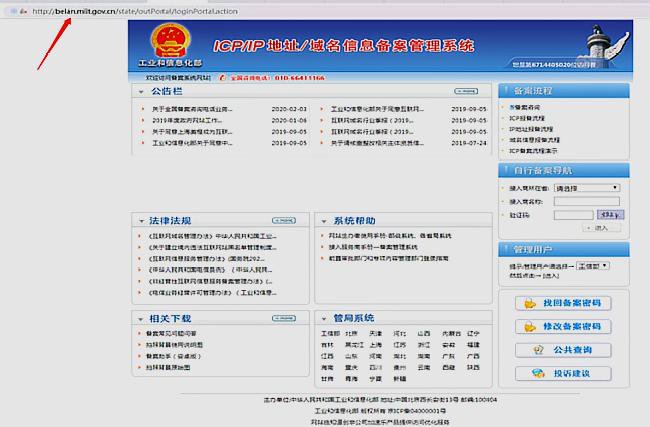Select 北京 in 管局系统 list

351,333
